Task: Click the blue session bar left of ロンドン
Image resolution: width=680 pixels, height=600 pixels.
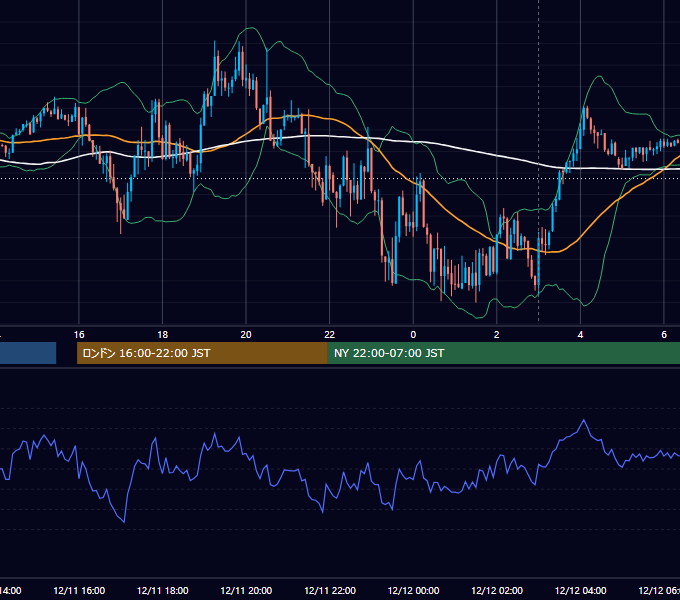Action: tap(28, 353)
